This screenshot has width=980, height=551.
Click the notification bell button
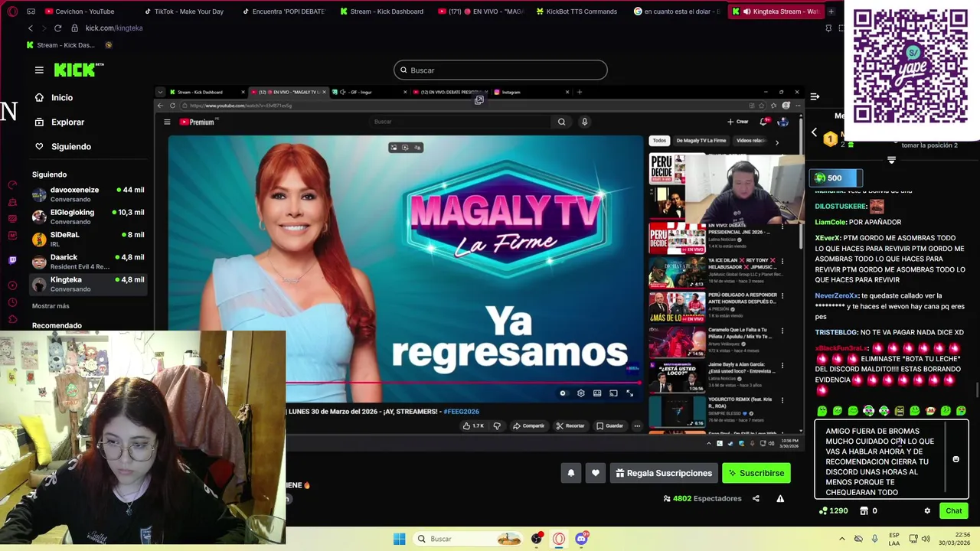(x=570, y=473)
